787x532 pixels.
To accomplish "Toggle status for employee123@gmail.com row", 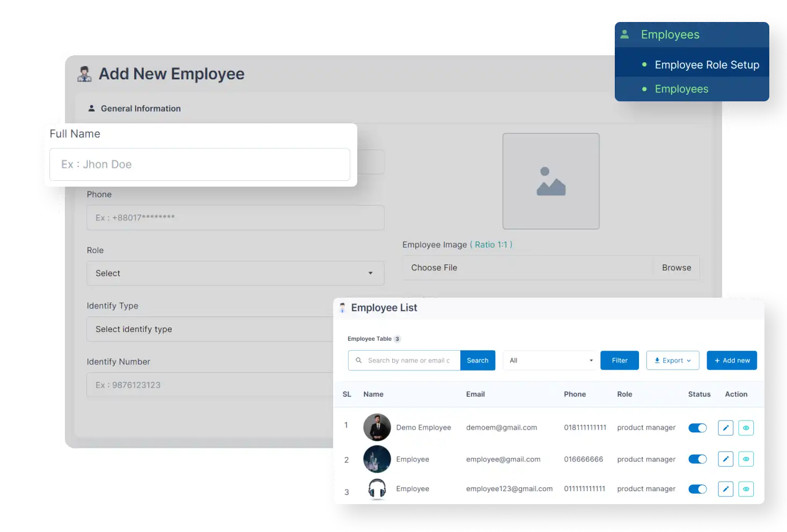I will (x=697, y=489).
